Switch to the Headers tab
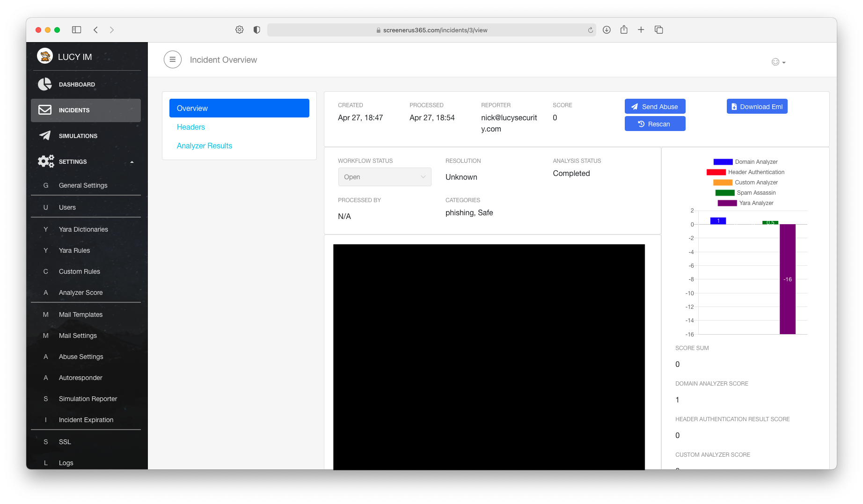This screenshot has height=504, width=863. tap(191, 127)
